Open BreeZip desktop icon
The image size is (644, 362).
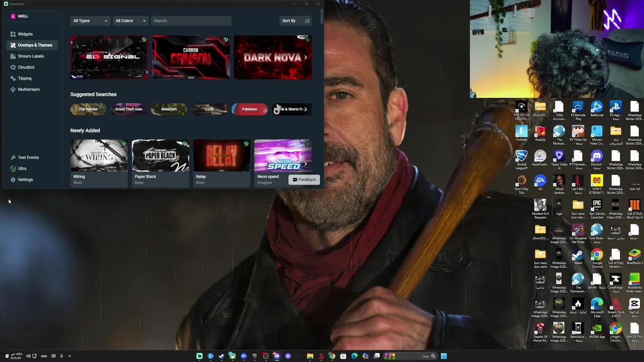[x=540, y=134]
